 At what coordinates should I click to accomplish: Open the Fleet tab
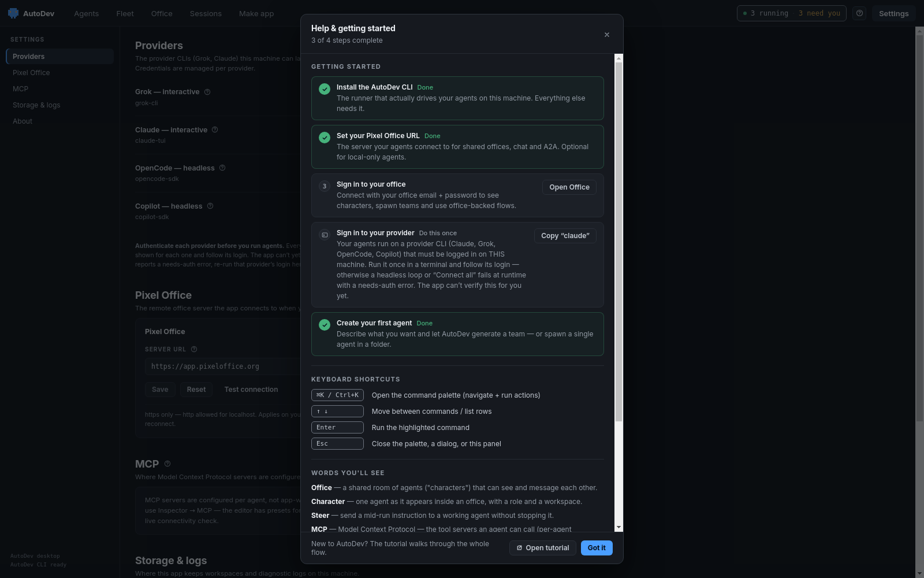point(125,13)
